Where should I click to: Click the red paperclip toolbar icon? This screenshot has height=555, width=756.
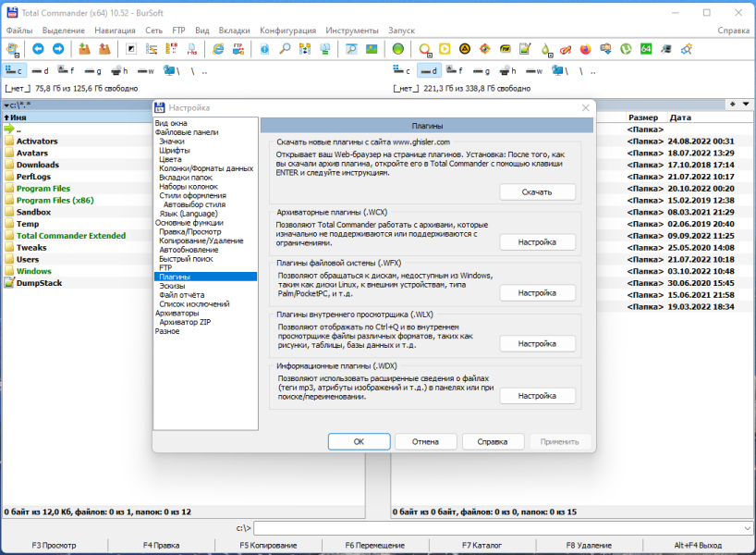566,49
